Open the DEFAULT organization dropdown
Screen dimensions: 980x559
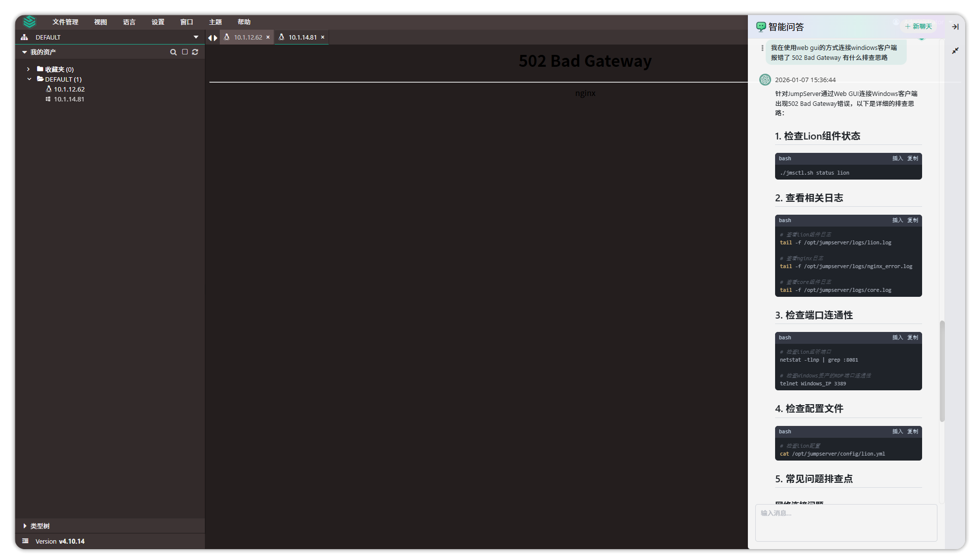tap(196, 37)
